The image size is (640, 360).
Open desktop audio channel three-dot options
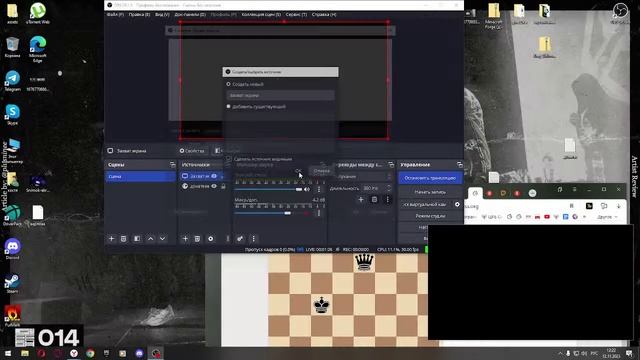319,189
